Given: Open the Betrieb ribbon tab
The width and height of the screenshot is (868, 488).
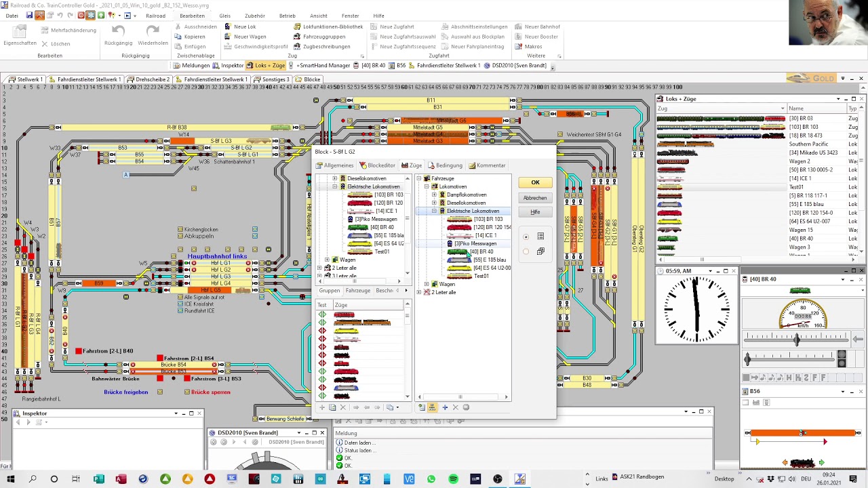Looking at the screenshot, I should (x=287, y=16).
